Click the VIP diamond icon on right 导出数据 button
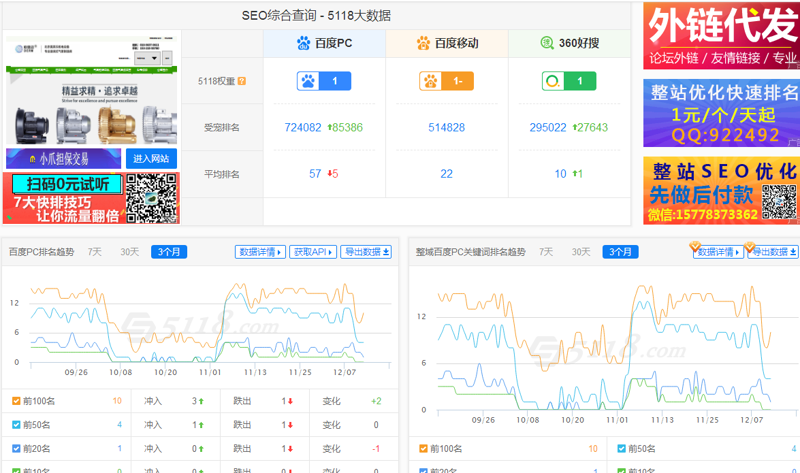 click(x=749, y=247)
